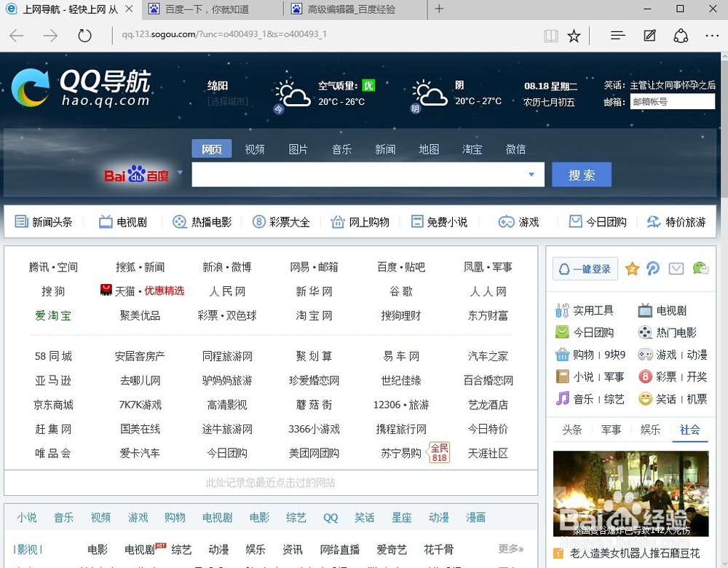Click the QZone star icon in login panel
Screen dimensions: 728x568
(x=632, y=269)
